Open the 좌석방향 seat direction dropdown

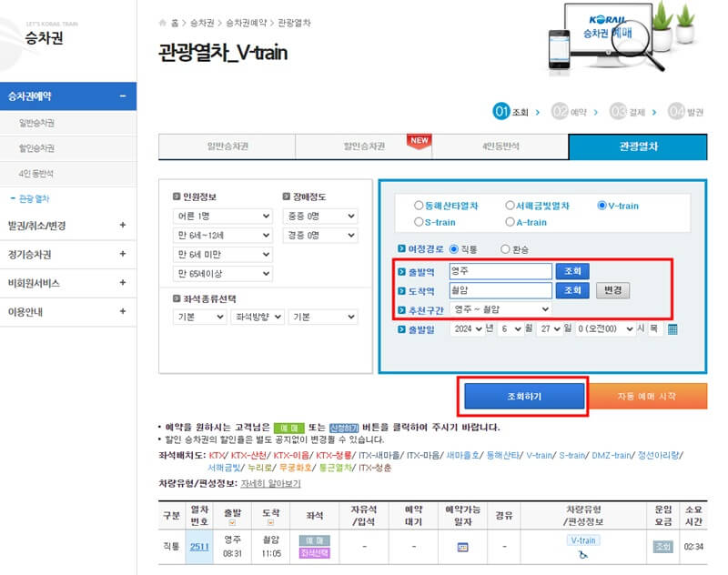click(256, 317)
